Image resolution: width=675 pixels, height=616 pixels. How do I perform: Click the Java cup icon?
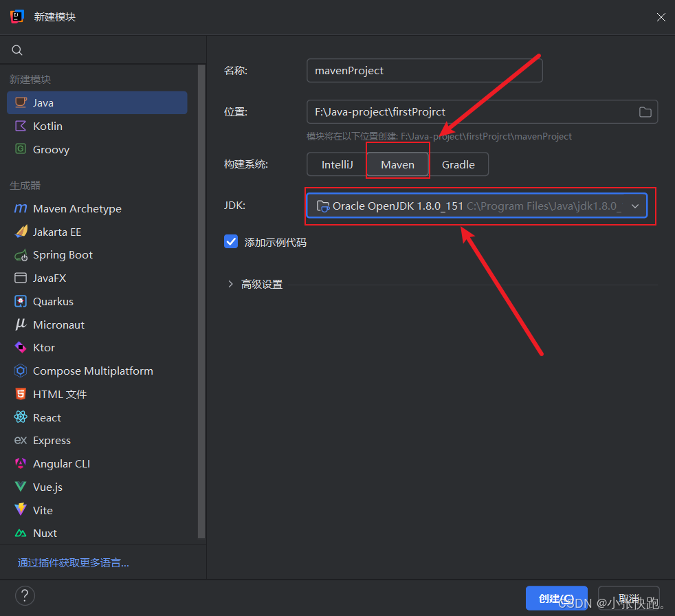click(21, 102)
